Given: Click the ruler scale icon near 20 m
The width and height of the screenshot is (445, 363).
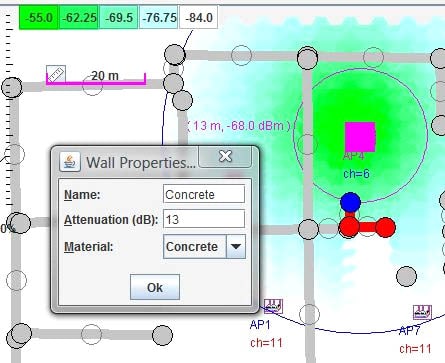Looking at the screenshot, I should pos(56,74).
